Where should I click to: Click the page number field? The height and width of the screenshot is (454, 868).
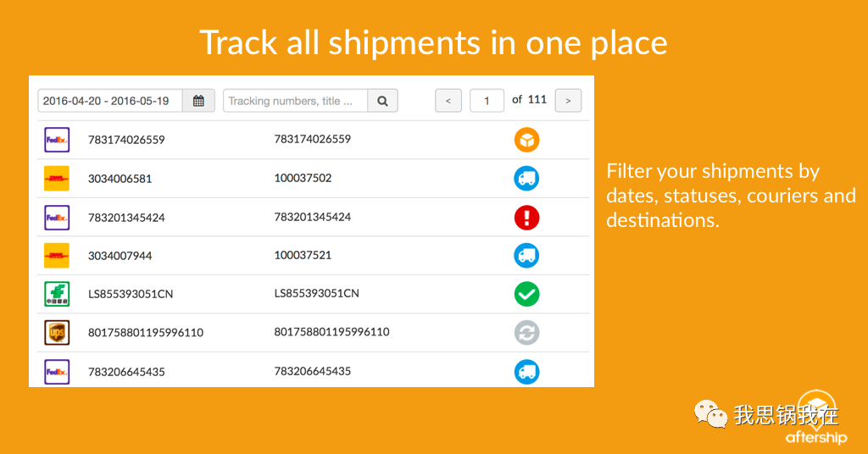click(x=487, y=101)
